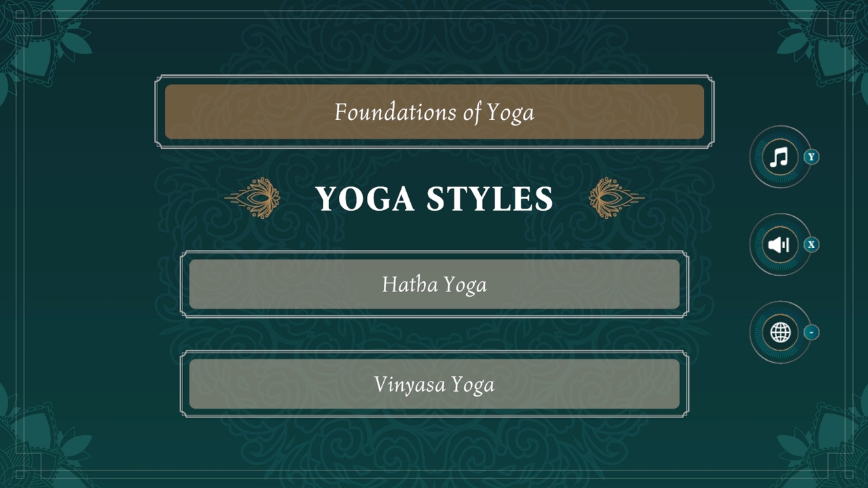Select the Foundations of Yoga lesson

[x=434, y=111]
